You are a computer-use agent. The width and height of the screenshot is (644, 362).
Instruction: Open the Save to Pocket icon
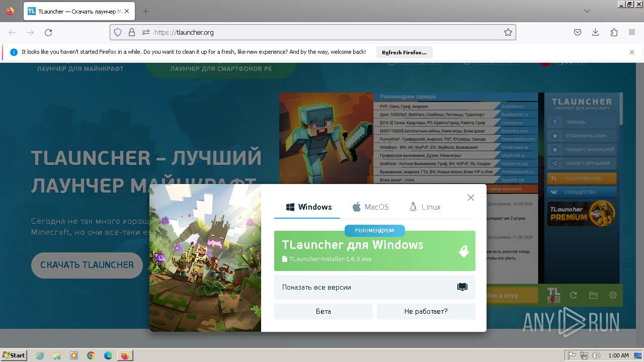coord(578,32)
